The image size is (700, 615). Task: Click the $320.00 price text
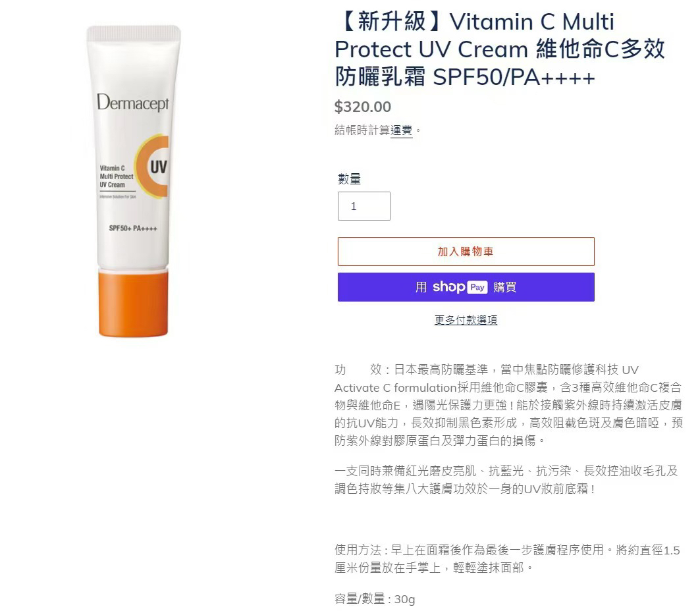(362, 107)
